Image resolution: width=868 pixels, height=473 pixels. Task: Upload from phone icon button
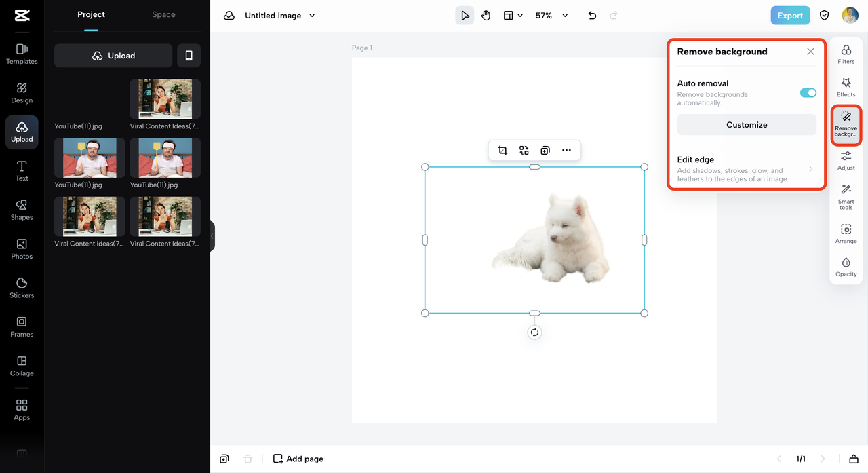click(189, 56)
